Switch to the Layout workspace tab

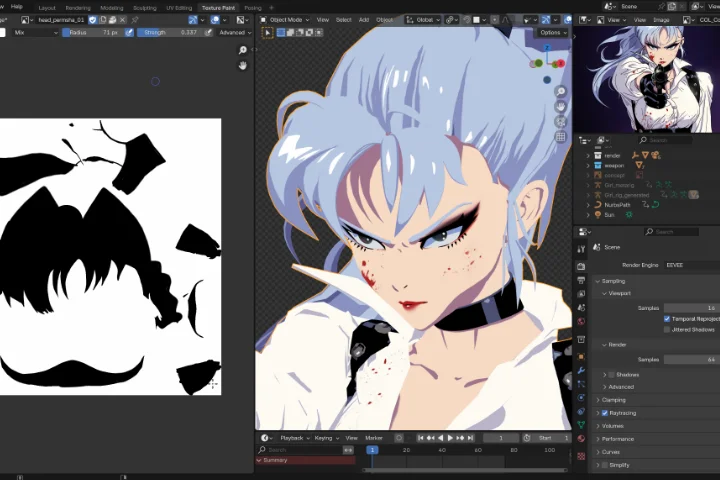pyautogui.click(x=47, y=8)
